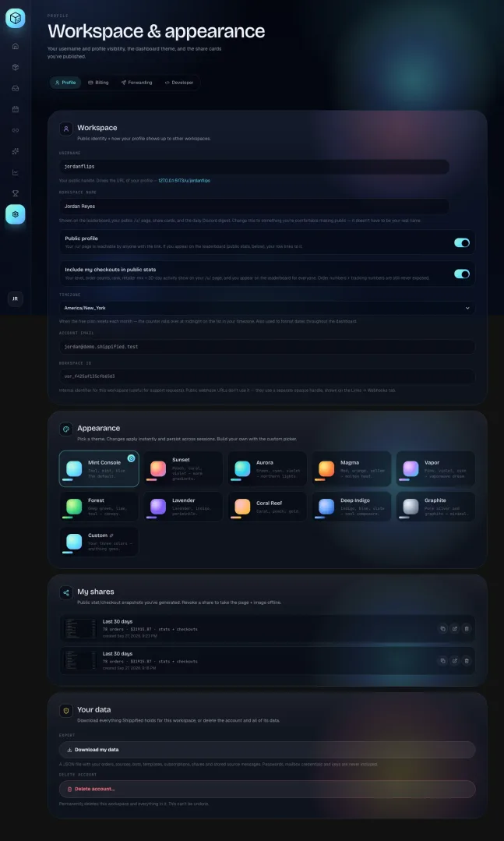The image size is (504, 841).
Task: Open the 9:23 PM share in new tab
Action: (455, 628)
